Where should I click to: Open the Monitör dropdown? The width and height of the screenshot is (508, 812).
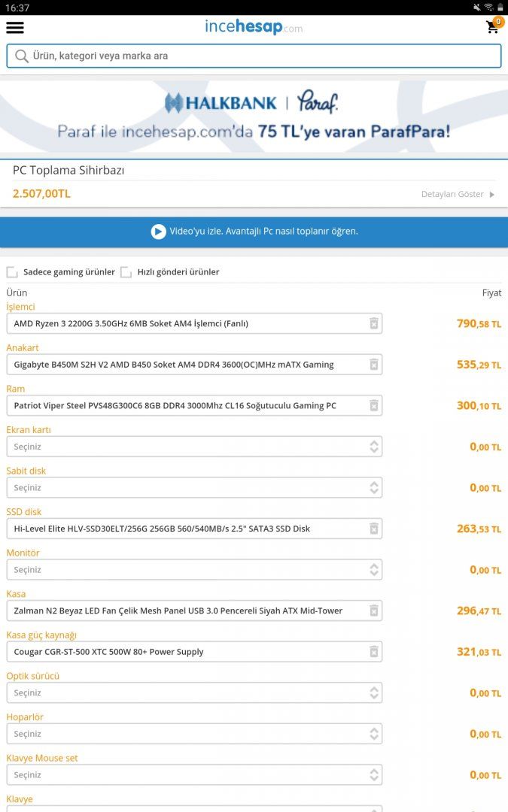[194, 570]
